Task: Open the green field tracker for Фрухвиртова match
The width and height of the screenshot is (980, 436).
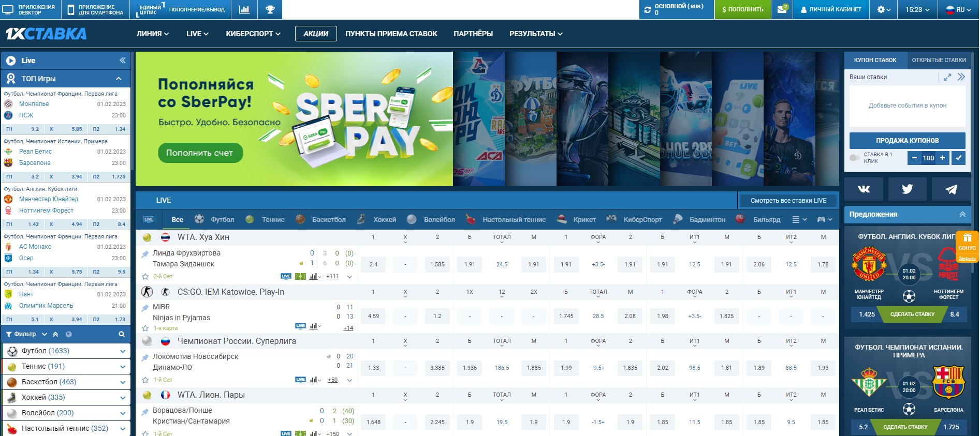Action: [x=300, y=276]
